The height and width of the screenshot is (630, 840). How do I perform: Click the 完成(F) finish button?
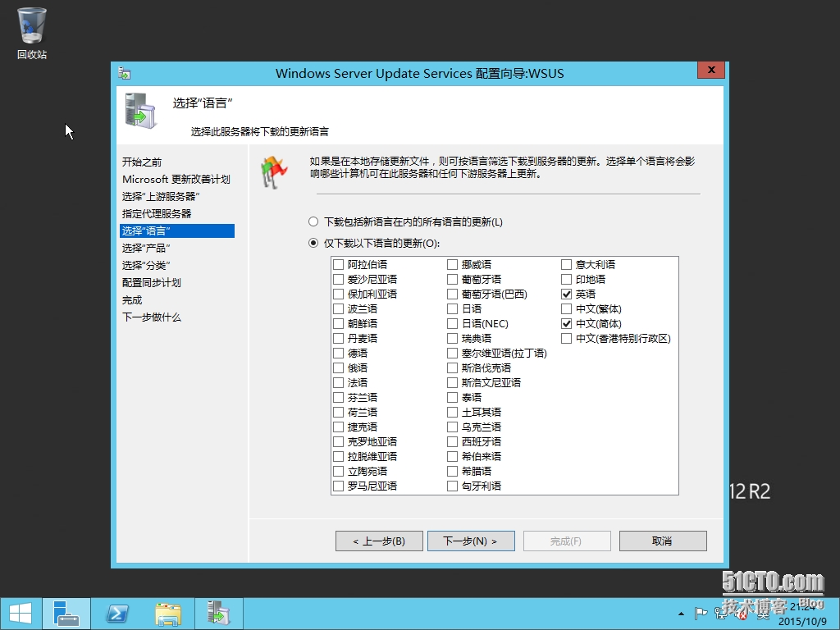[x=567, y=541]
